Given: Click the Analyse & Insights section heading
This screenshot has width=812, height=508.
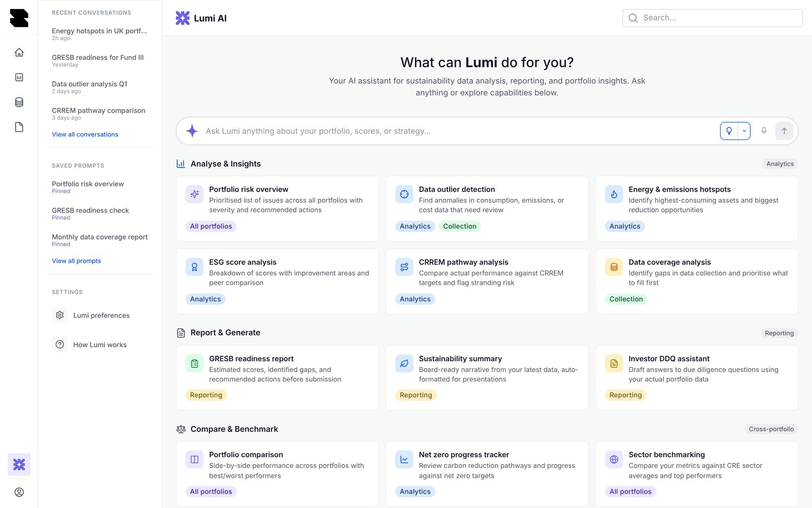Looking at the screenshot, I should click(x=225, y=164).
